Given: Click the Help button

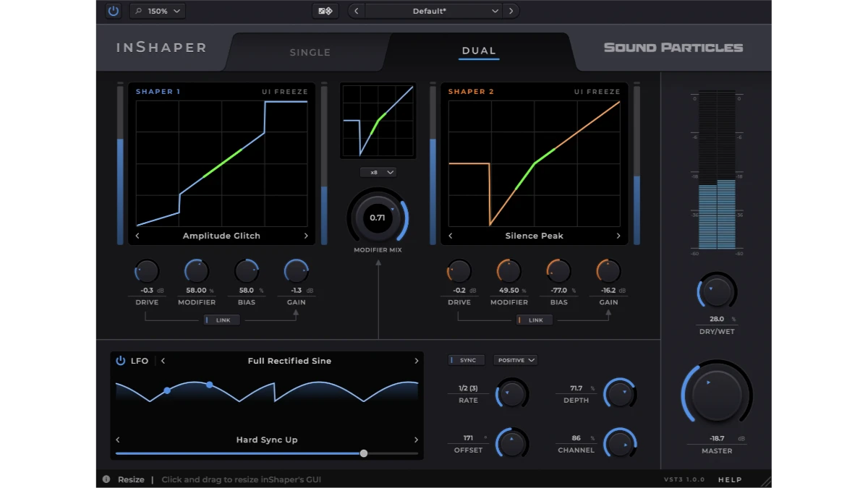Looking at the screenshot, I should click(x=729, y=479).
